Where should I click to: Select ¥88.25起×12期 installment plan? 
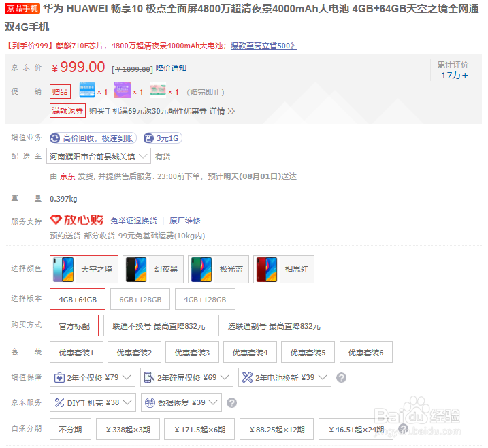277,429
